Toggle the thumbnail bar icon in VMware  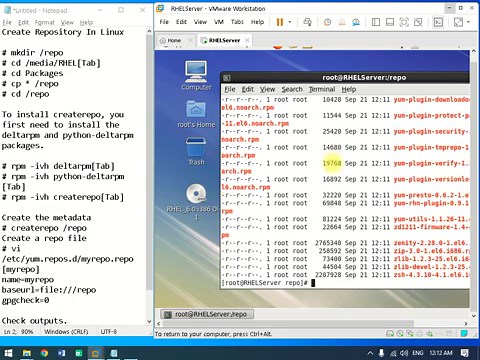pyautogui.click(x=390, y=22)
